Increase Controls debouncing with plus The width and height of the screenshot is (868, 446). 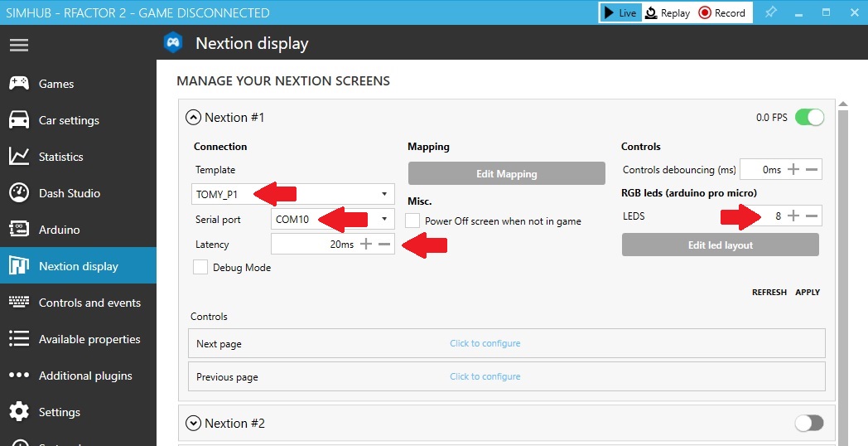pyautogui.click(x=793, y=170)
